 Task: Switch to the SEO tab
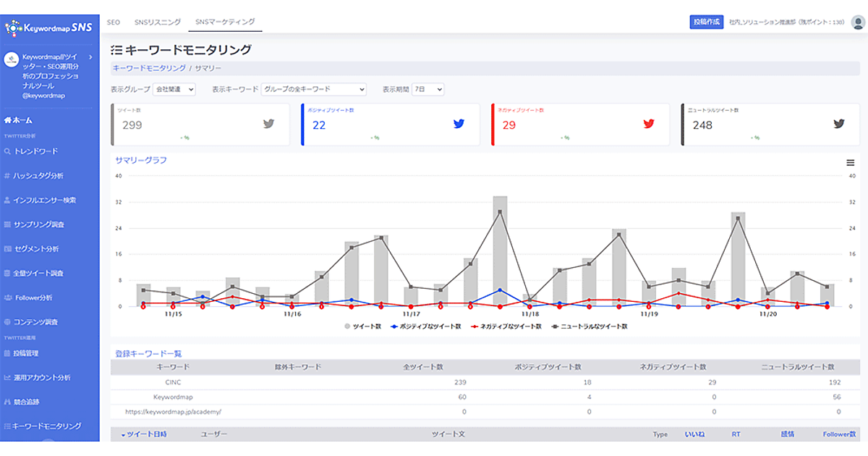click(114, 22)
